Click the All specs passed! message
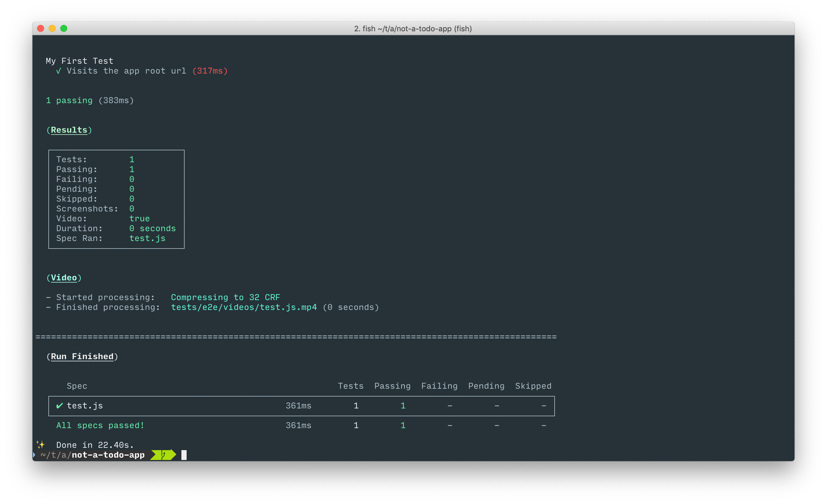 point(100,426)
